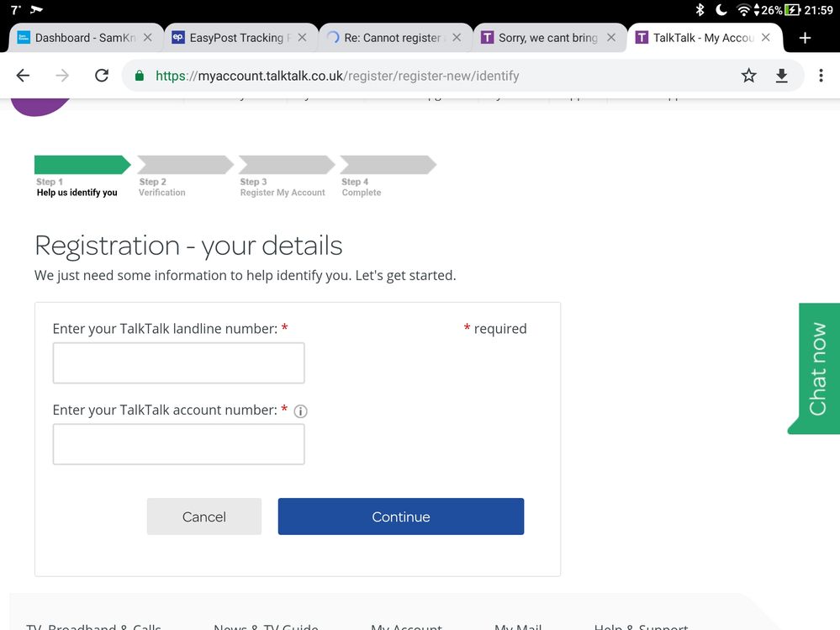
Task: Close the EasyPost Tracking tab
Action: click(x=303, y=38)
